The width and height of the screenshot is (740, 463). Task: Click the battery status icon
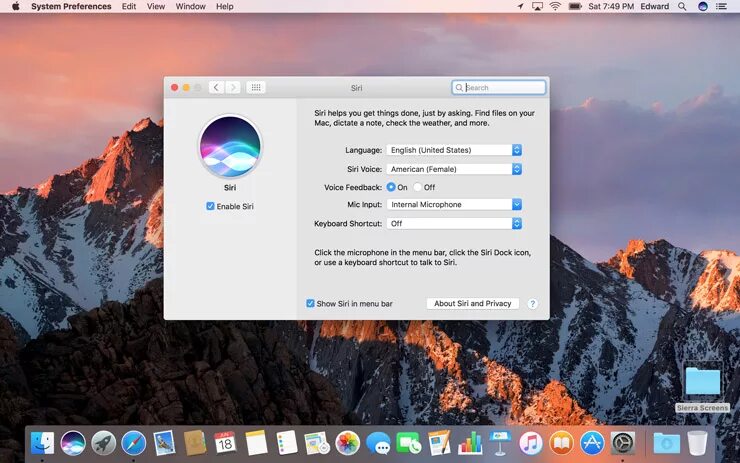pos(575,7)
